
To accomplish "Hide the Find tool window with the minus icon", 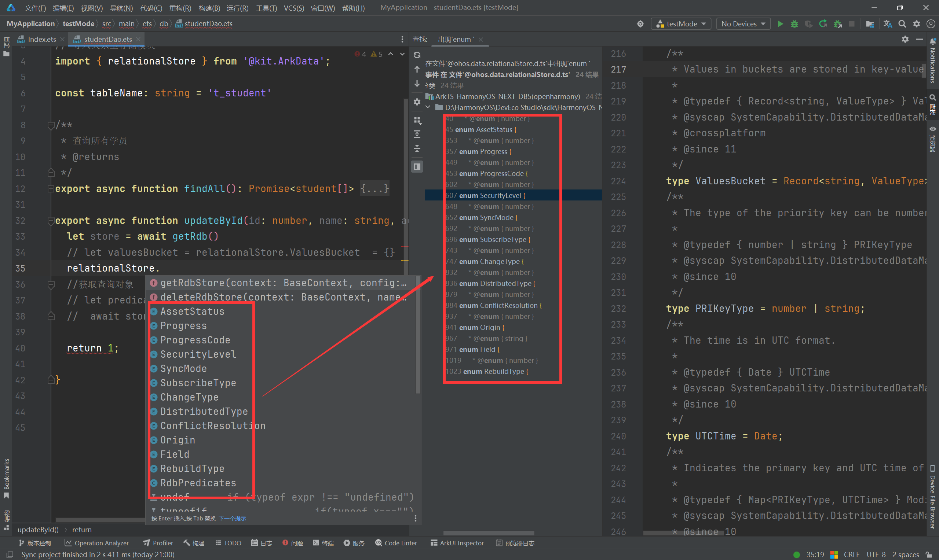I will (x=919, y=39).
